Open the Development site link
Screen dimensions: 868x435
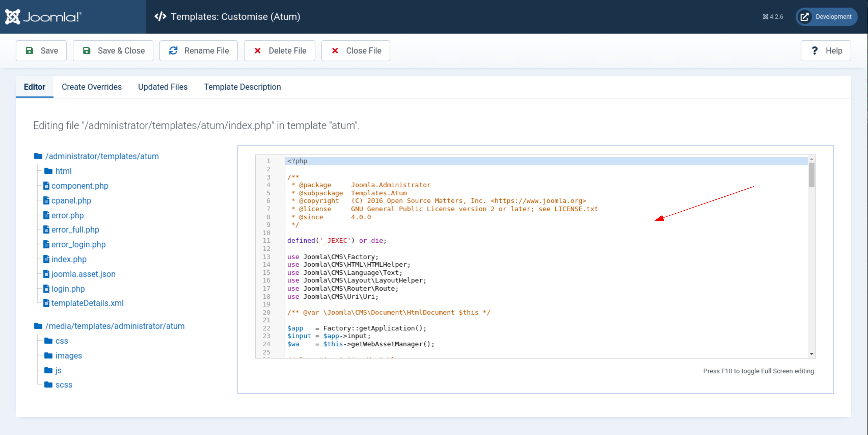pyautogui.click(x=826, y=17)
